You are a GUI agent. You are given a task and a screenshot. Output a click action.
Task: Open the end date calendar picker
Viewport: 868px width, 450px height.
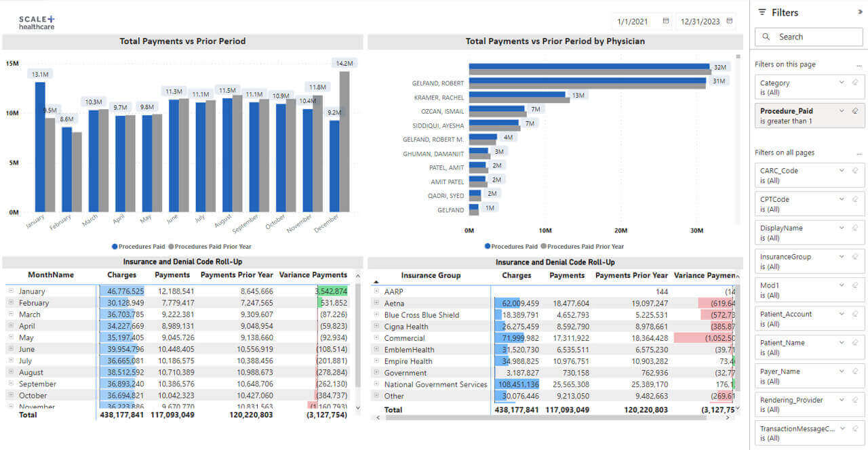pyautogui.click(x=730, y=21)
